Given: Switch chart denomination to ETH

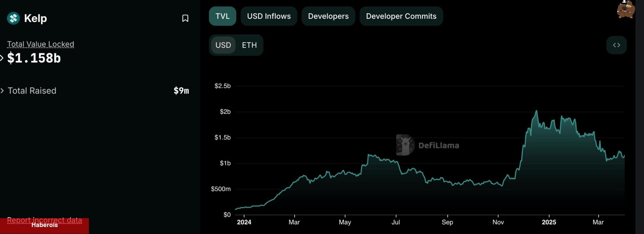Looking at the screenshot, I should [249, 45].
